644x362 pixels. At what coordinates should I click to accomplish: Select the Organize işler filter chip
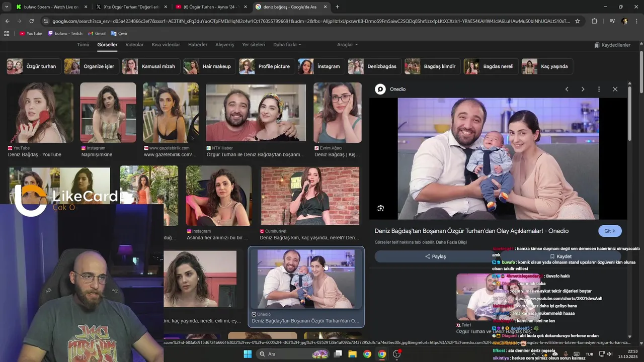coord(92,66)
